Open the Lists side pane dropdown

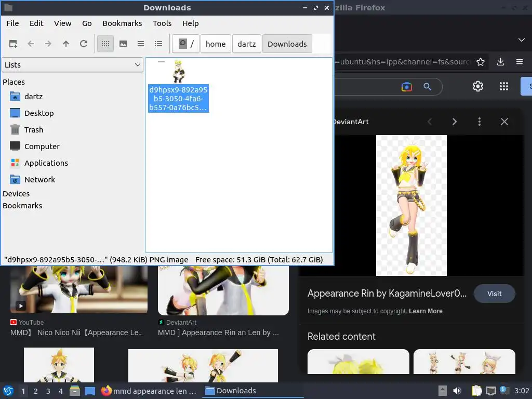(x=73, y=65)
